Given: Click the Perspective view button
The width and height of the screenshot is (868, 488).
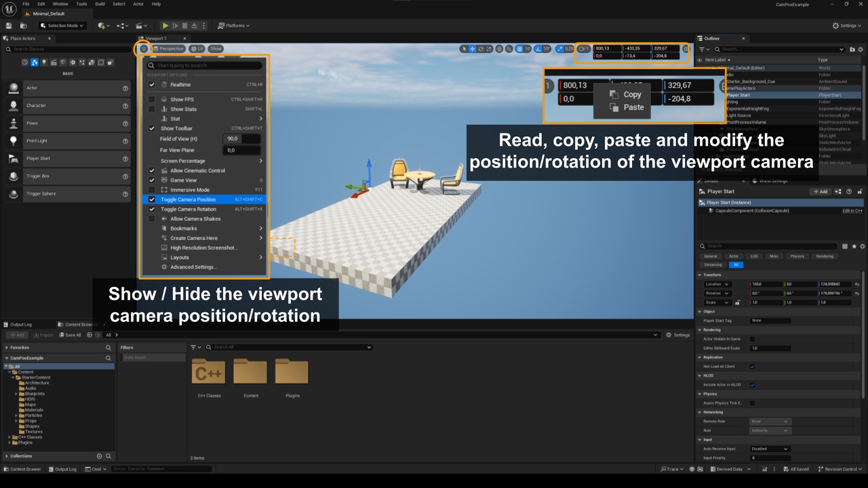Looking at the screenshot, I should pyautogui.click(x=169, y=49).
